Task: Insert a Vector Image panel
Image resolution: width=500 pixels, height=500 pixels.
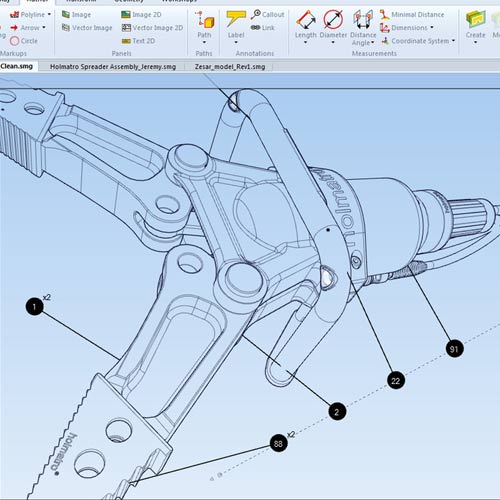Action: (x=87, y=28)
